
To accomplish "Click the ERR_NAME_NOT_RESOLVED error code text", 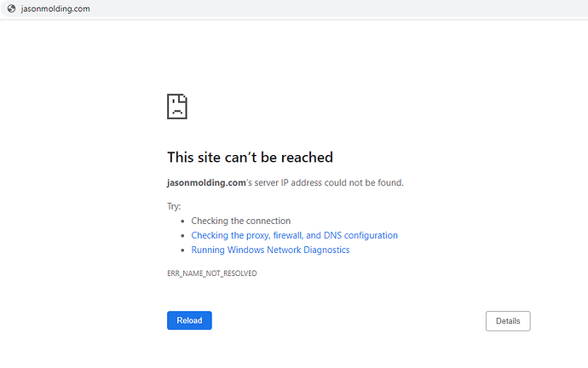I will click(211, 273).
